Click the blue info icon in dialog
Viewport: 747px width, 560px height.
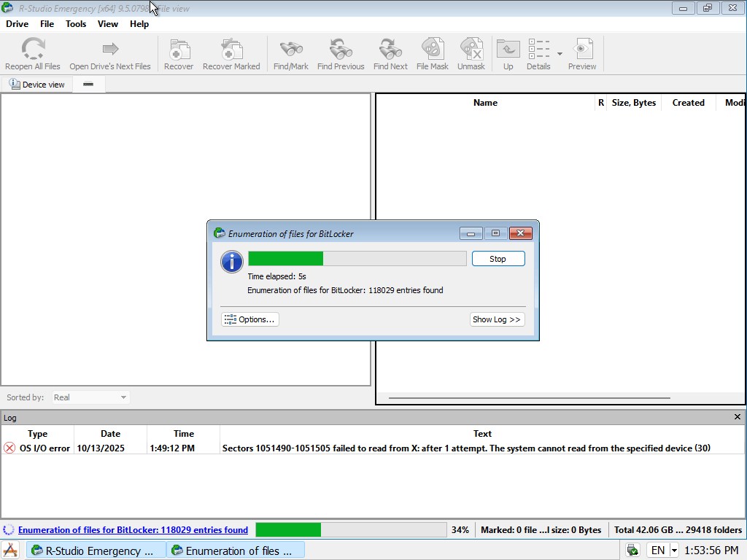(x=232, y=262)
